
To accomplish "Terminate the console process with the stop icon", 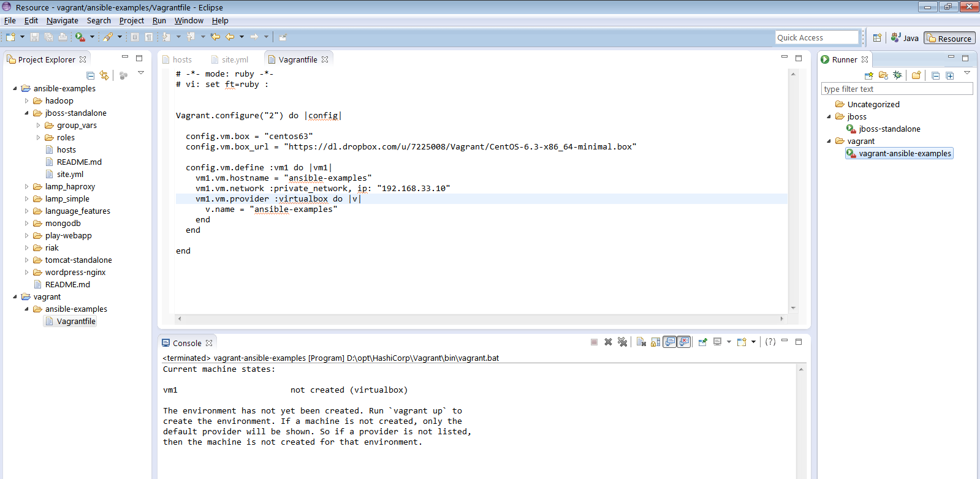I will [594, 342].
